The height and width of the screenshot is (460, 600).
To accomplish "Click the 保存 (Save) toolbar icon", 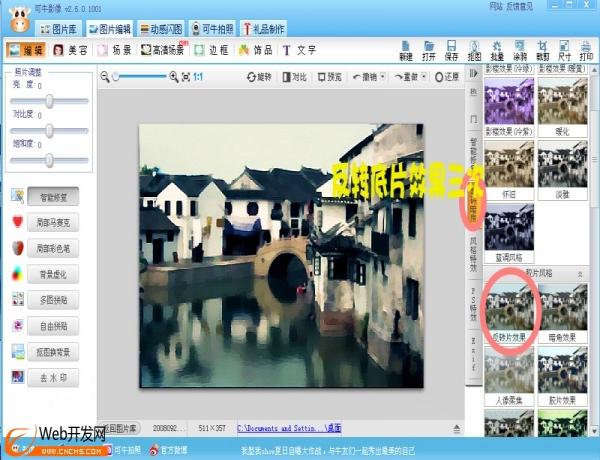I will click(x=451, y=49).
